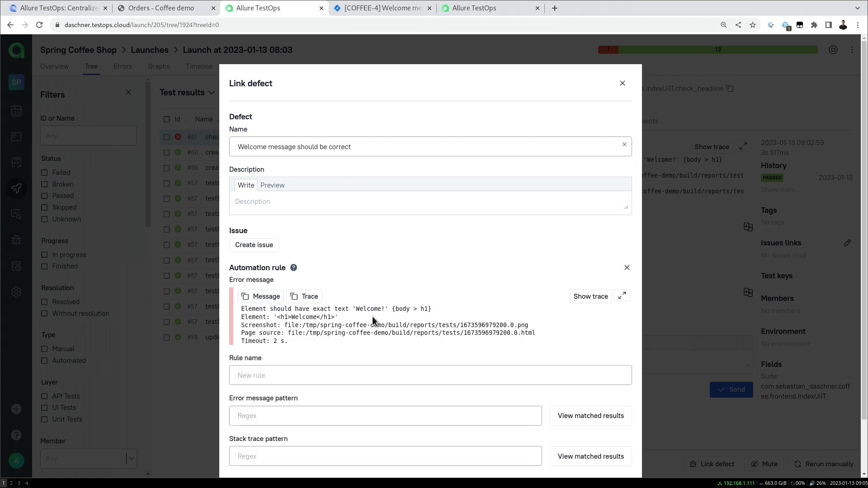Open the browser tab list chevron

(x=857, y=8)
